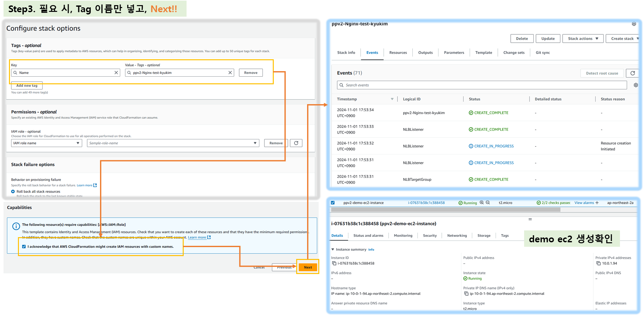Remove the Name tag

pyautogui.click(x=251, y=73)
